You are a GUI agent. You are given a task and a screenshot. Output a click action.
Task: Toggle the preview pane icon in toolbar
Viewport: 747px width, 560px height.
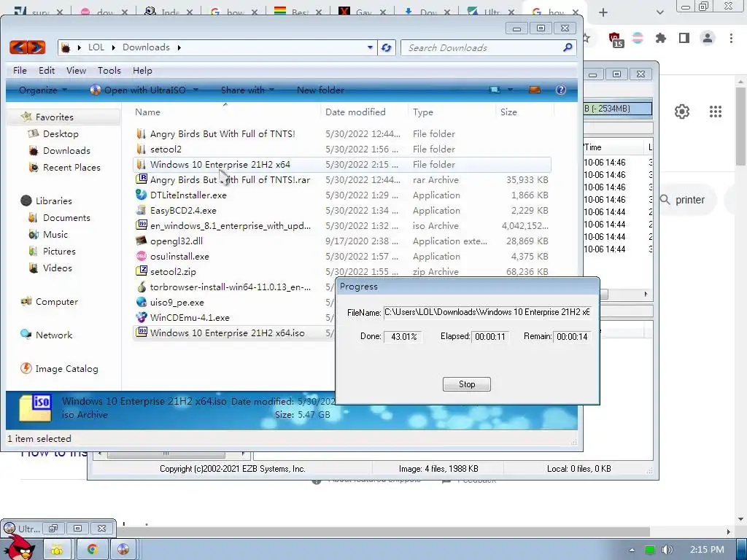(535, 90)
